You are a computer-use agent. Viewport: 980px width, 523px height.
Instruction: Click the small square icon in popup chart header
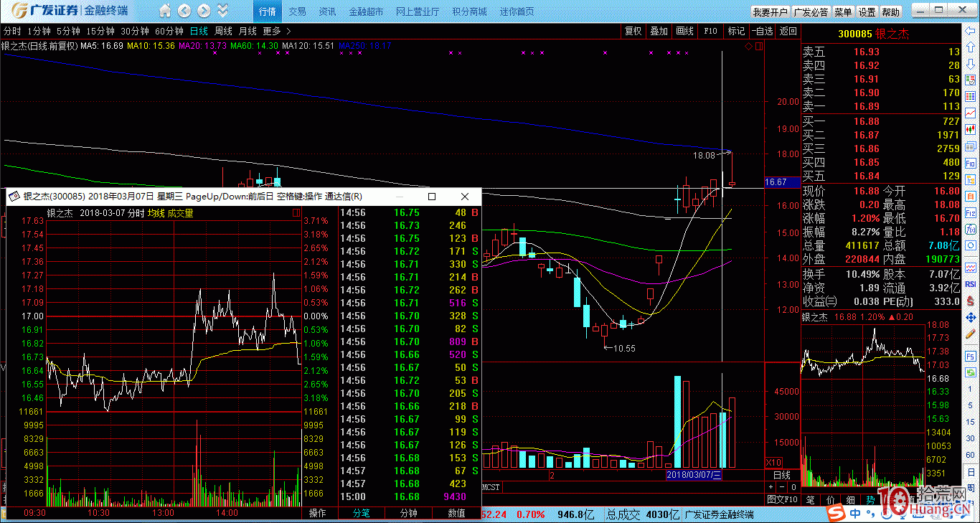[x=297, y=213]
